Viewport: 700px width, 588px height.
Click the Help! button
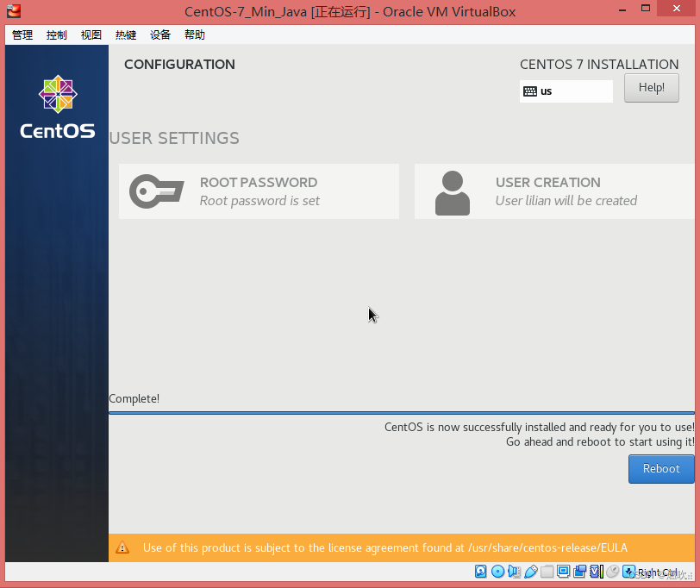(652, 88)
